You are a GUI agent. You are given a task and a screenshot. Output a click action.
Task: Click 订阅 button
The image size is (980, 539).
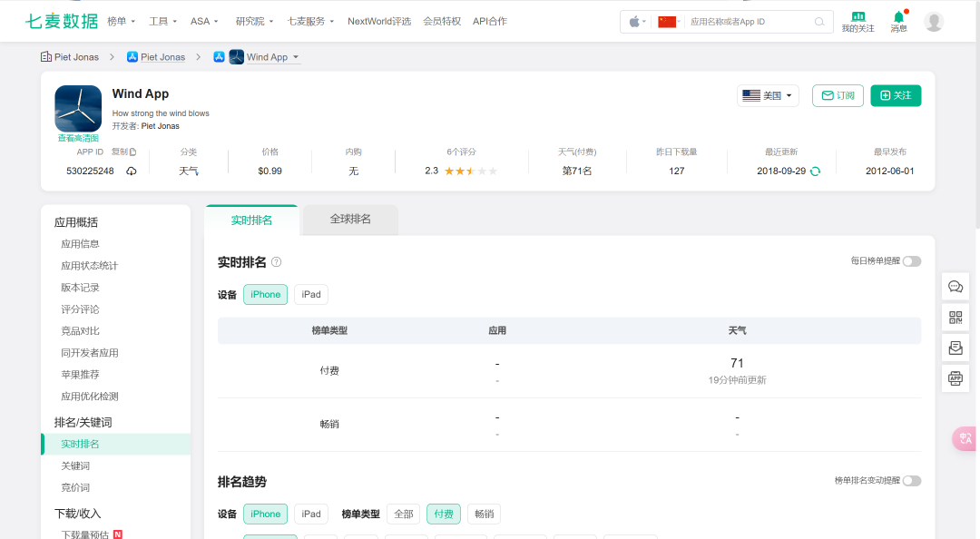click(838, 95)
